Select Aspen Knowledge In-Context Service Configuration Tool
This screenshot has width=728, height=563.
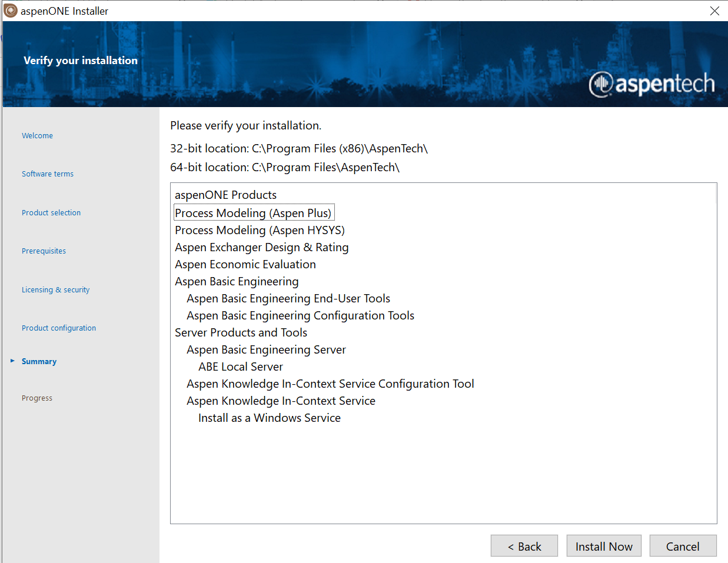coord(330,384)
